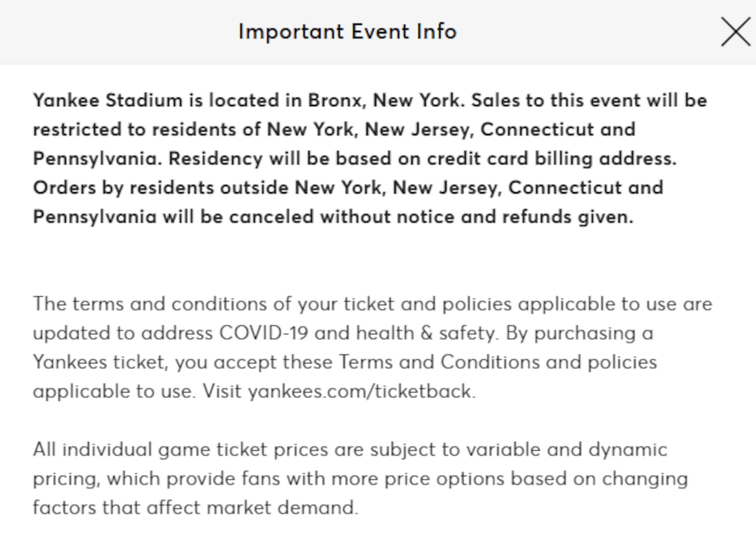Click the words 'Yankee Stadium' in bold text
Viewport: 756px width, 559px height.
click(x=107, y=100)
